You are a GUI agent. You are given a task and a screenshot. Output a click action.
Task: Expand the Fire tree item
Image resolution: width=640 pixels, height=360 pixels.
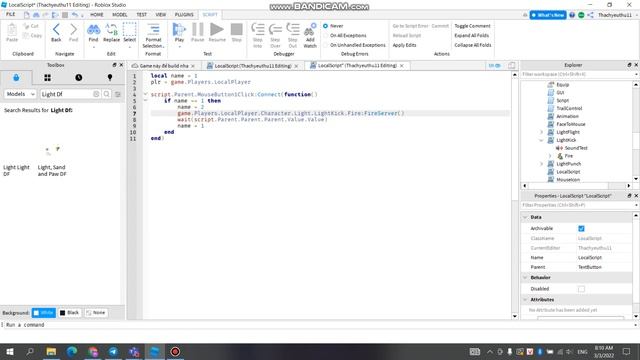(550, 156)
